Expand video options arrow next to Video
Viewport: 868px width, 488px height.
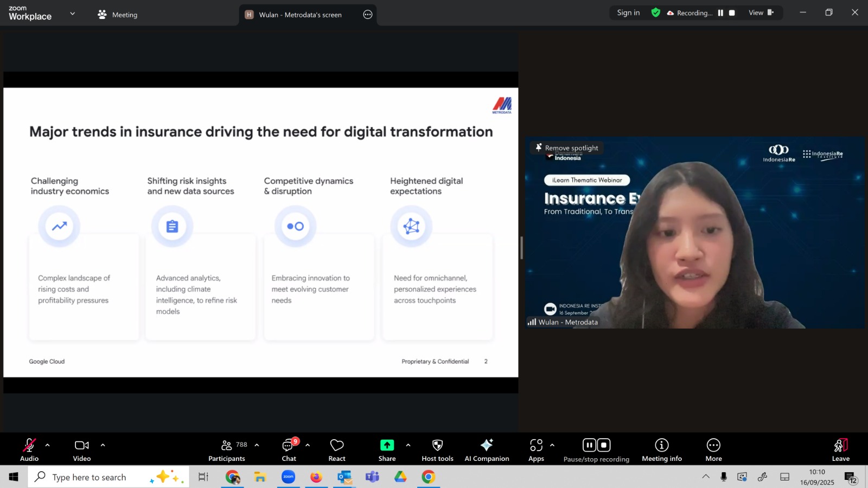click(x=103, y=445)
